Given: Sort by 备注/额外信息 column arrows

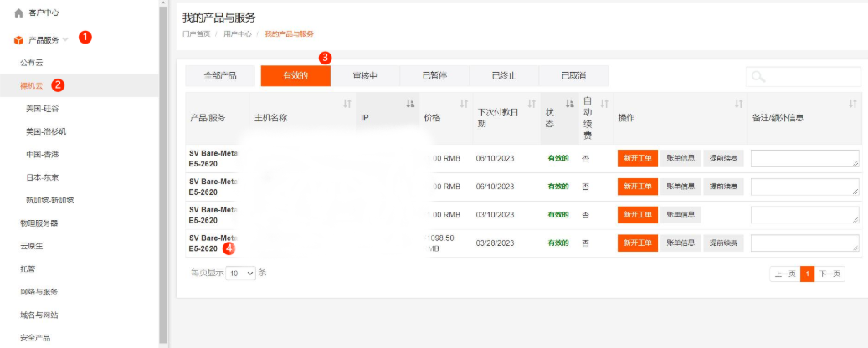Looking at the screenshot, I should click(853, 104).
